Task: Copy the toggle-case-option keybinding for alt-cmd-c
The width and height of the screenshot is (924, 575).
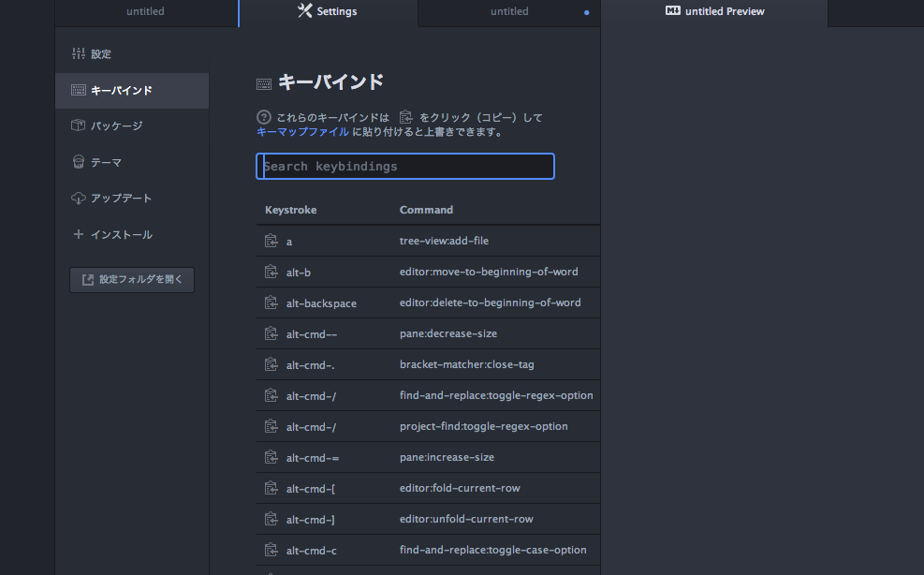Action: pos(270,550)
